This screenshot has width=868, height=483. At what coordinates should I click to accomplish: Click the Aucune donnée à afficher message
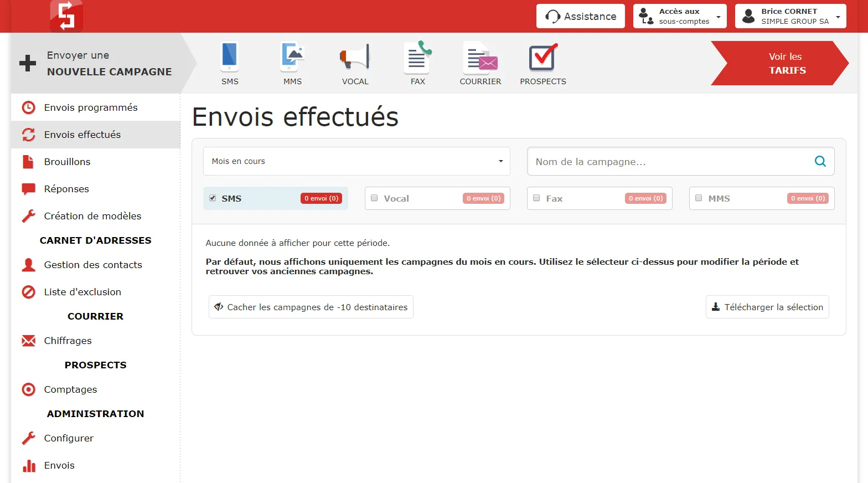coord(298,243)
